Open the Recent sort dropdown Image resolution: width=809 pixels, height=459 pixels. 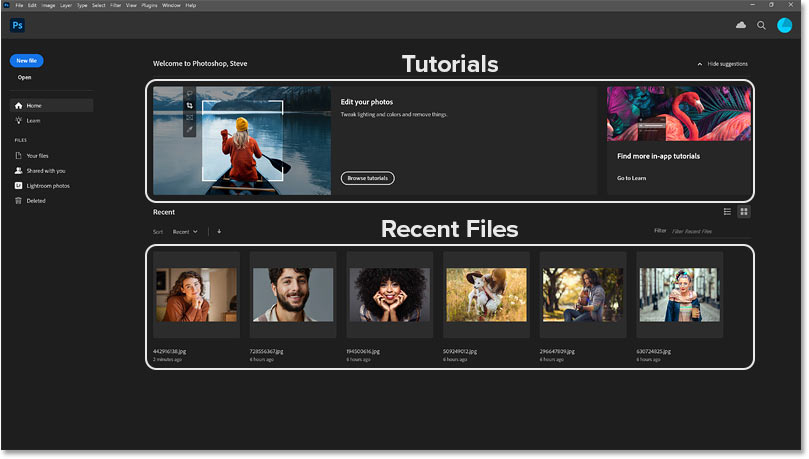click(185, 232)
